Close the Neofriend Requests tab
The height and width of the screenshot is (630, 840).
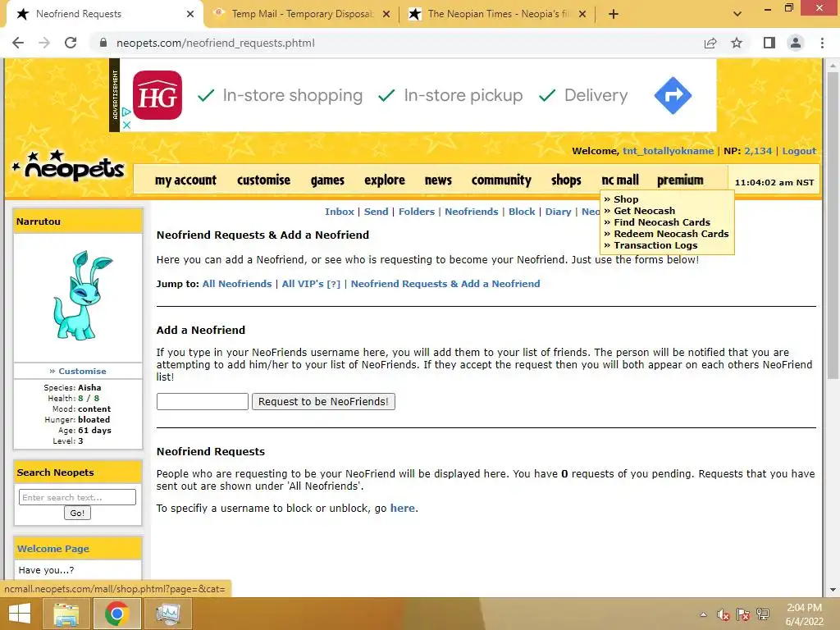coord(190,15)
